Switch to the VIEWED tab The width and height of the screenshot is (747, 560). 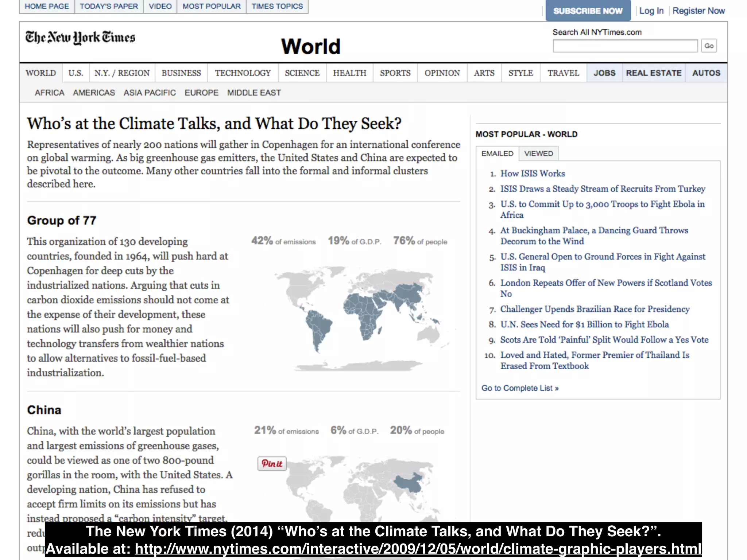pyautogui.click(x=538, y=153)
